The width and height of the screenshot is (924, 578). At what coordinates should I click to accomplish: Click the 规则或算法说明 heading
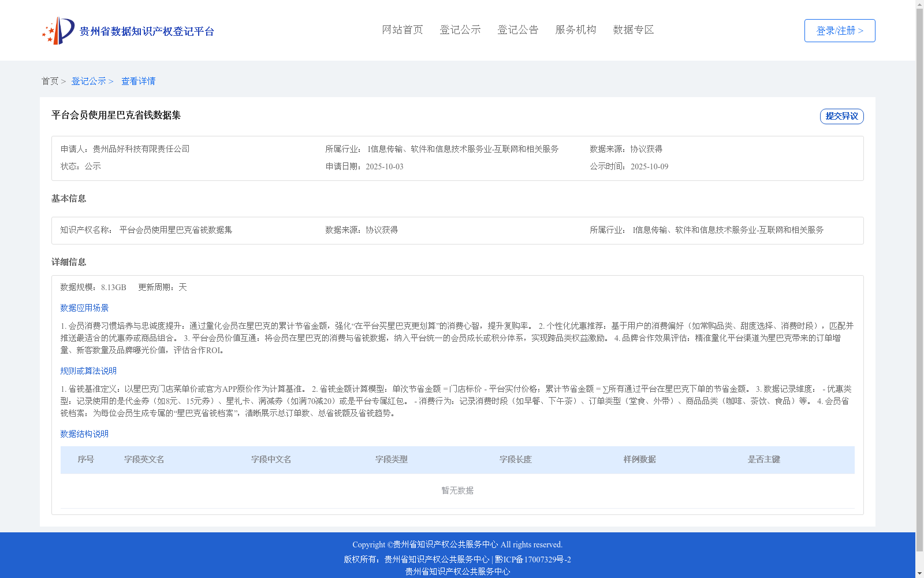(x=88, y=371)
